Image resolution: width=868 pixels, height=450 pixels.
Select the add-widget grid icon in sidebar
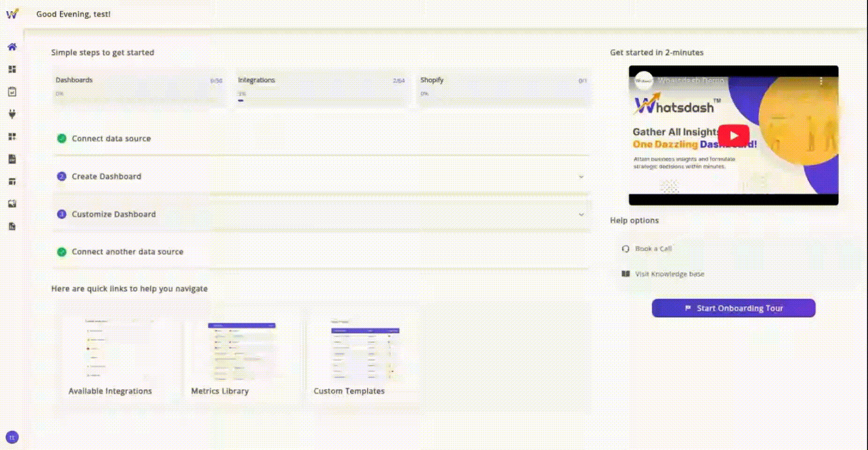pyautogui.click(x=12, y=137)
